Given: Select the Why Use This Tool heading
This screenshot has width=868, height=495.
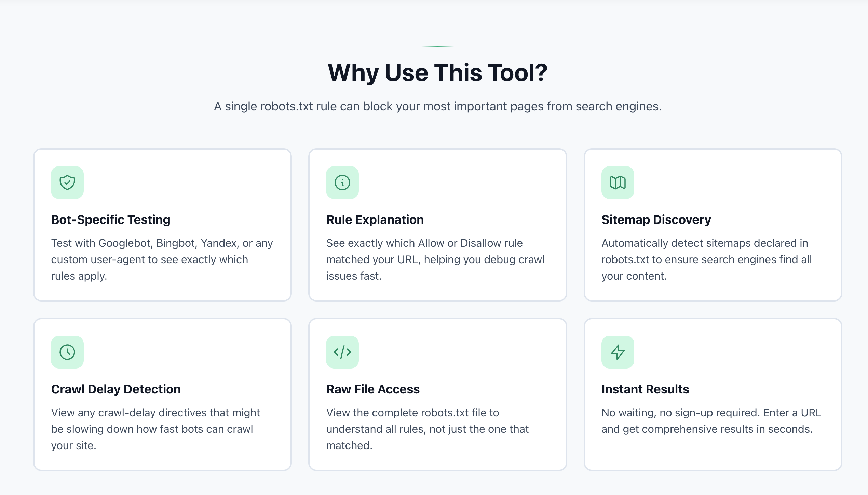Looking at the screenshot, I should click(x=438, y=72).
